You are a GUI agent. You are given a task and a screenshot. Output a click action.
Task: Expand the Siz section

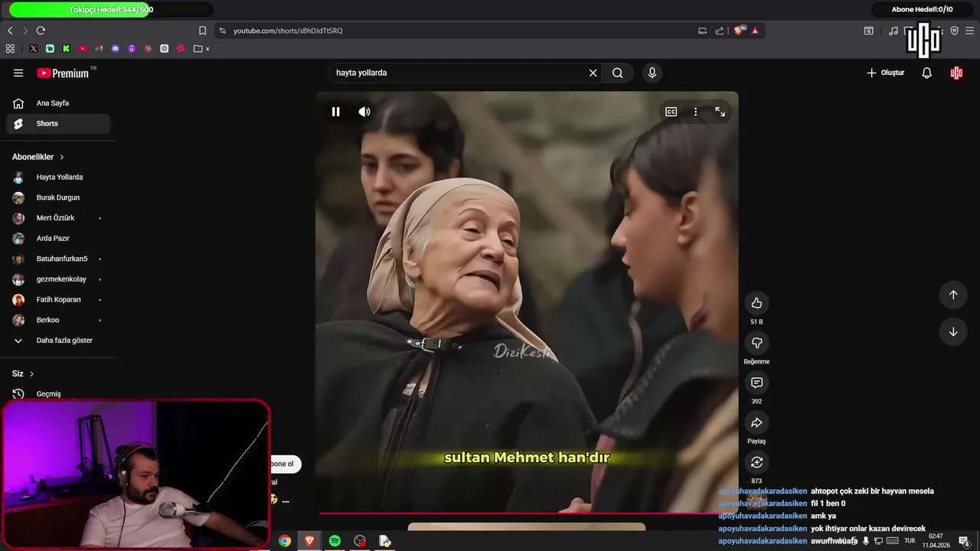point(23,373)
